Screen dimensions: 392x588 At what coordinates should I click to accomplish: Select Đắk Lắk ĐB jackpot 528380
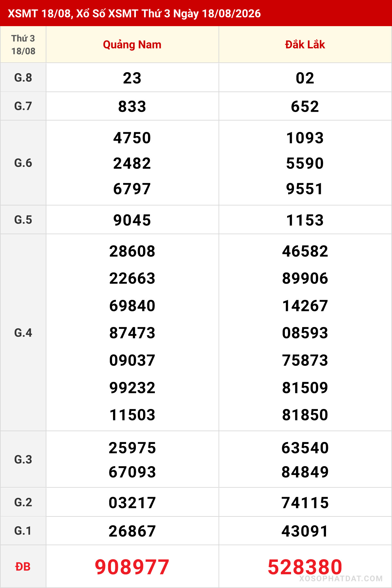click(x=305, y=567)
